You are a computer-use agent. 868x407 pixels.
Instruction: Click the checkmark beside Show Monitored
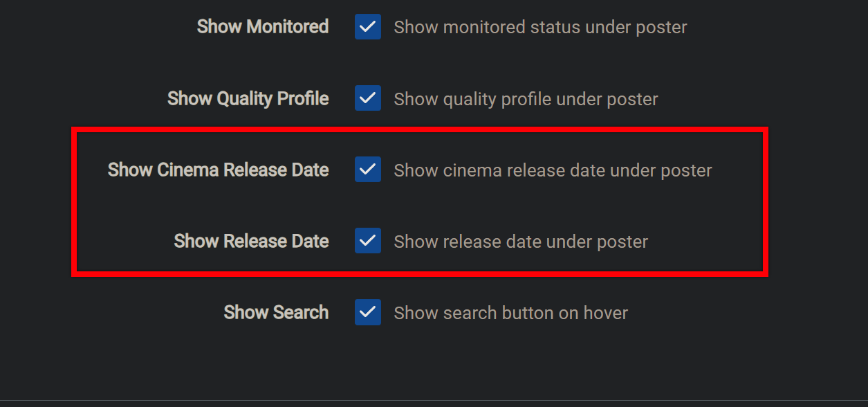pos(367,26)
